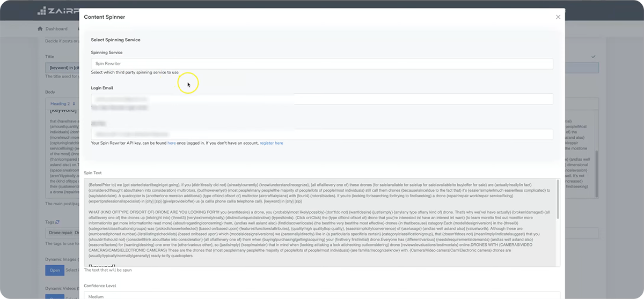644x299 pixels.
Task: Click the Dashboard home icon
Action: 40,29
